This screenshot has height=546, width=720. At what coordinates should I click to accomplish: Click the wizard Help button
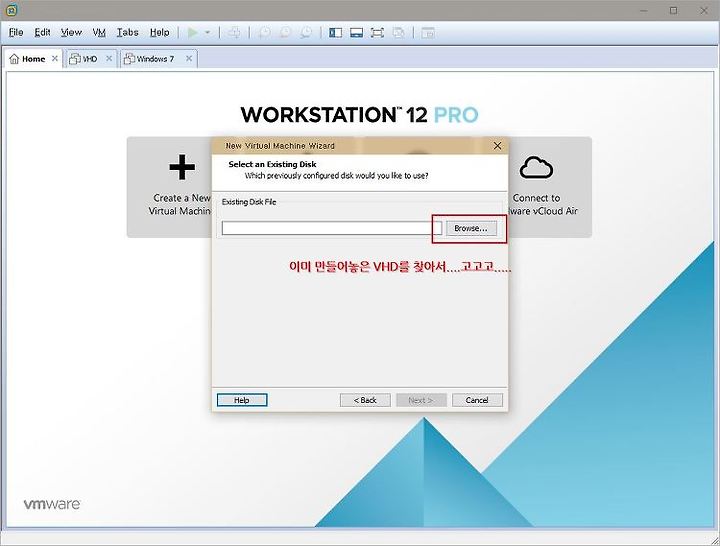[x=242, y=400]
